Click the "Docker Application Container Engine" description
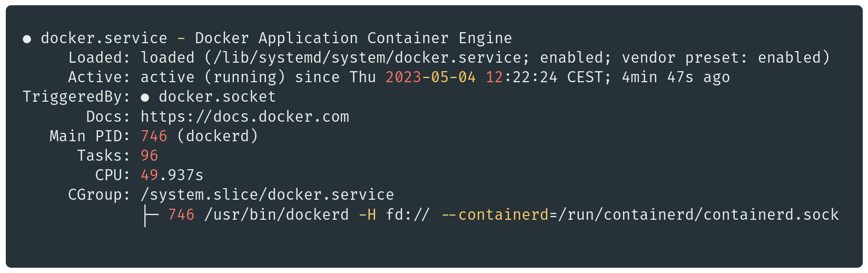Image resolution: width=868 pixels, height=273 pixels. point(353,38)
